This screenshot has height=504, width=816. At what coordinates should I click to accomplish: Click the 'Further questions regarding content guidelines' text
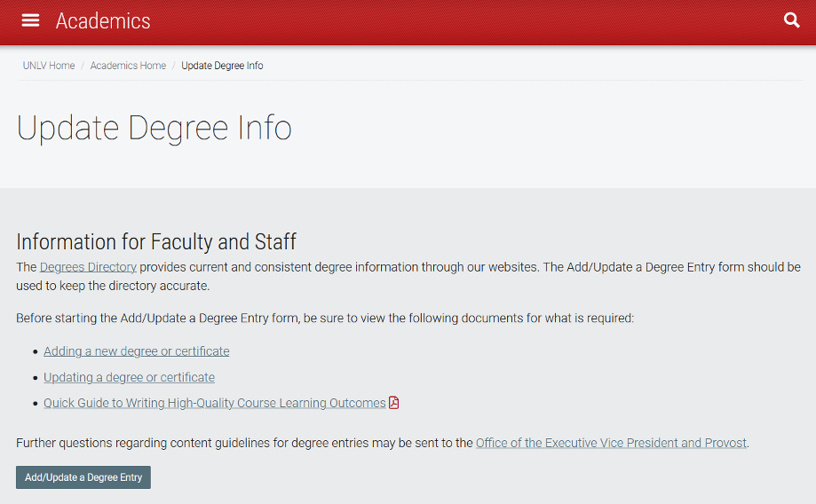point(244,443)
